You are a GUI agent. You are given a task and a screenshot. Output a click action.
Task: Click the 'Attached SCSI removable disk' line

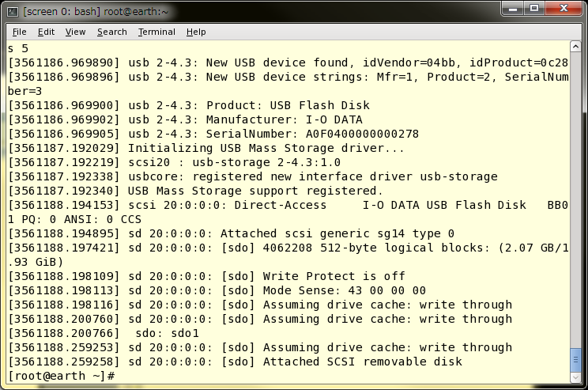tap(236, 362)
